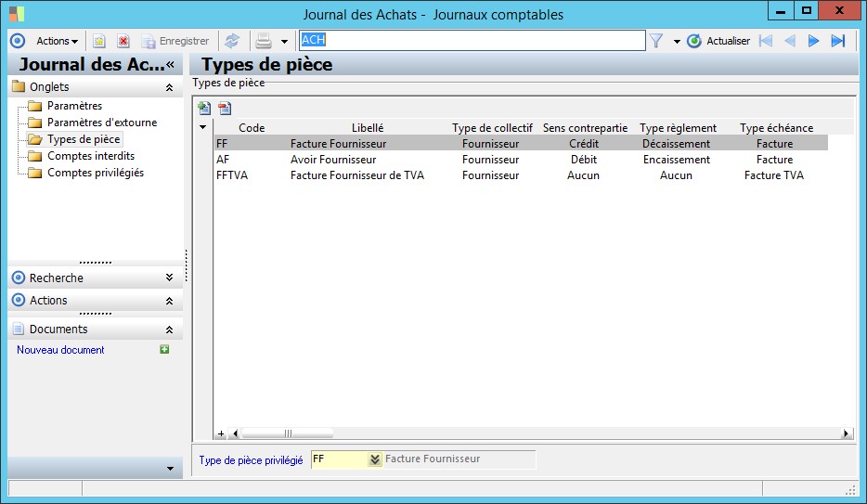Open the Type de pièce privilégié dropdown
This screenshot has height=504, width=867.
(x=375, y=459)
